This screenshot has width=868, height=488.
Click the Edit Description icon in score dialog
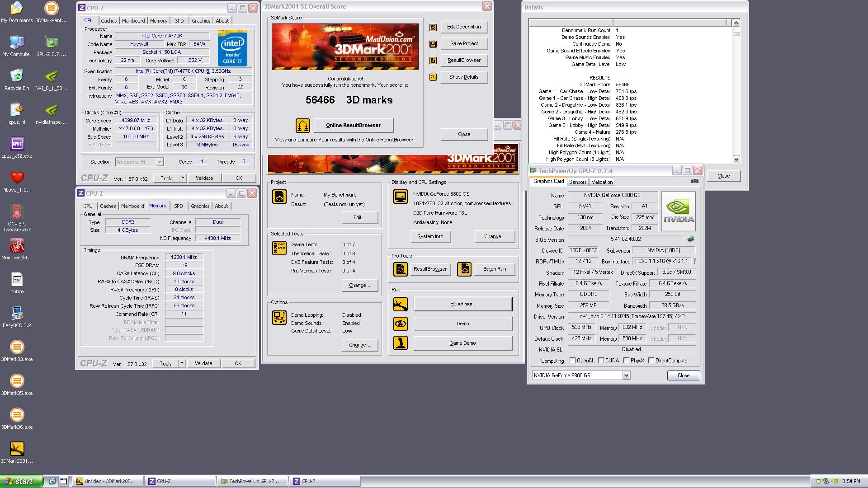[x=433, y=27]
